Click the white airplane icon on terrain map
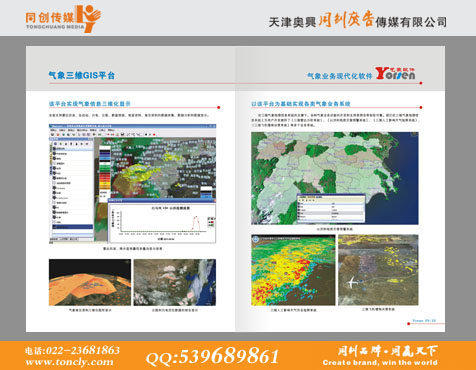Screen dimensions: 476x370 pos(352,283)
